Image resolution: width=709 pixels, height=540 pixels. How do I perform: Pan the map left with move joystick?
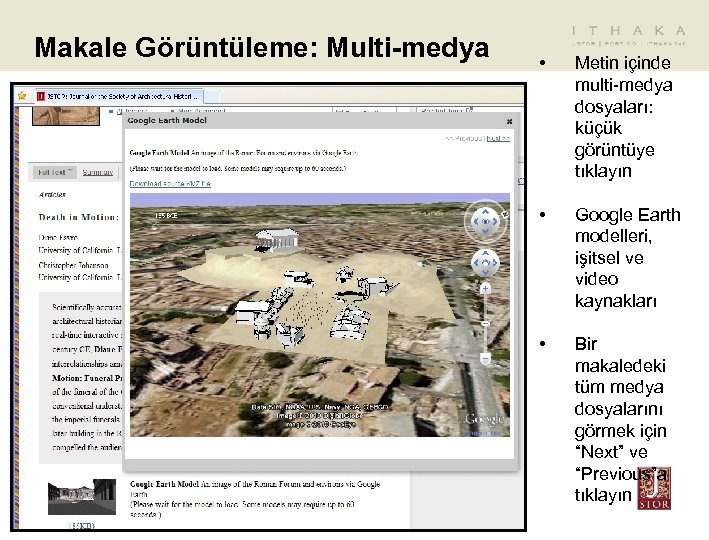(x=476, y=263)
